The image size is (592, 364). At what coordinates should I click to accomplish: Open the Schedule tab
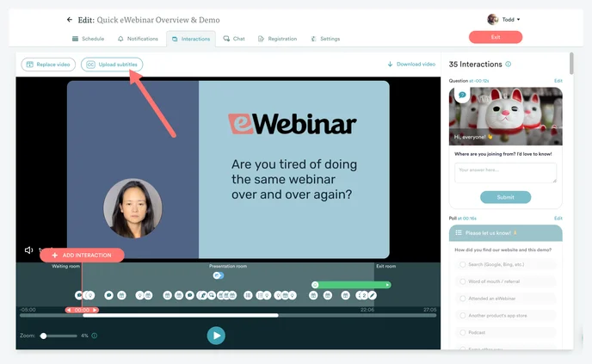pyautogui.click(x=88, y=39)
